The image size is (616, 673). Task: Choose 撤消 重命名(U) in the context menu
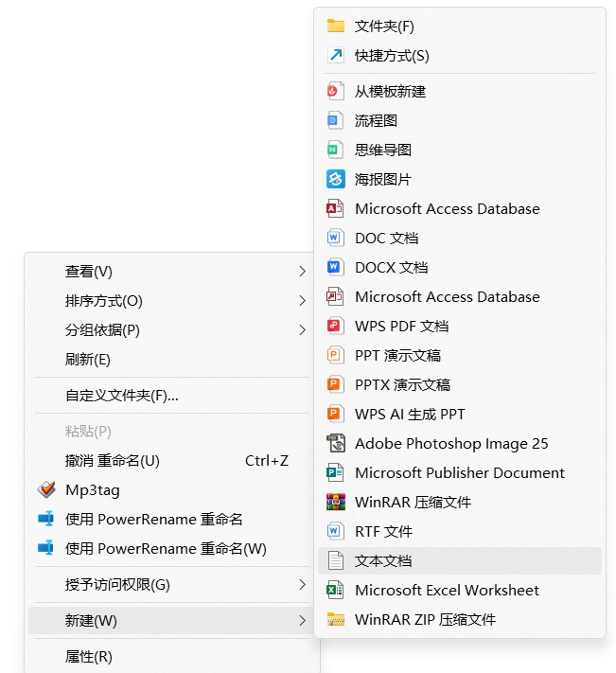[170, 461]
